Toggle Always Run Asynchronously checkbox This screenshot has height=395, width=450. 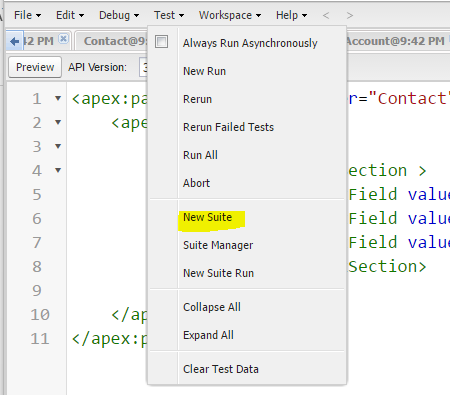[161, 42]
